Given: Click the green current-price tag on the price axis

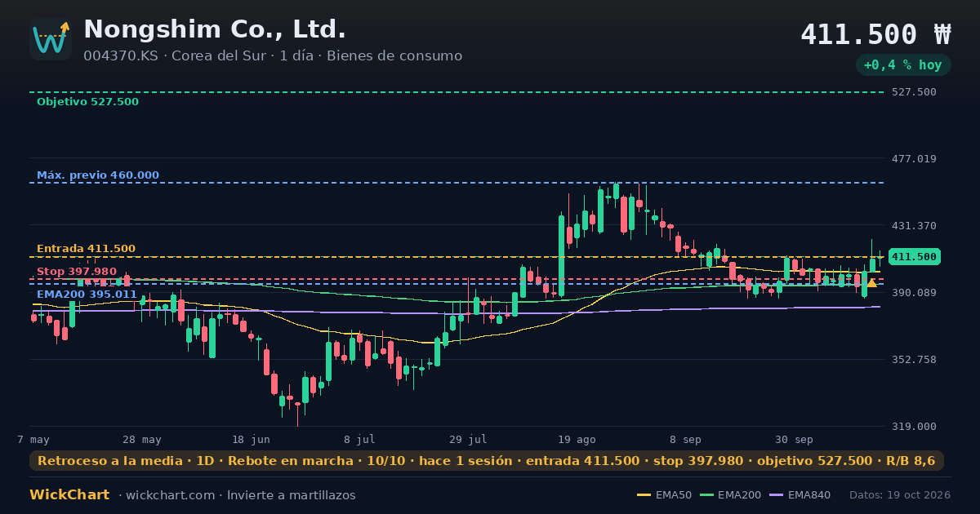Looking at the screenshot, I should point(915,257).
